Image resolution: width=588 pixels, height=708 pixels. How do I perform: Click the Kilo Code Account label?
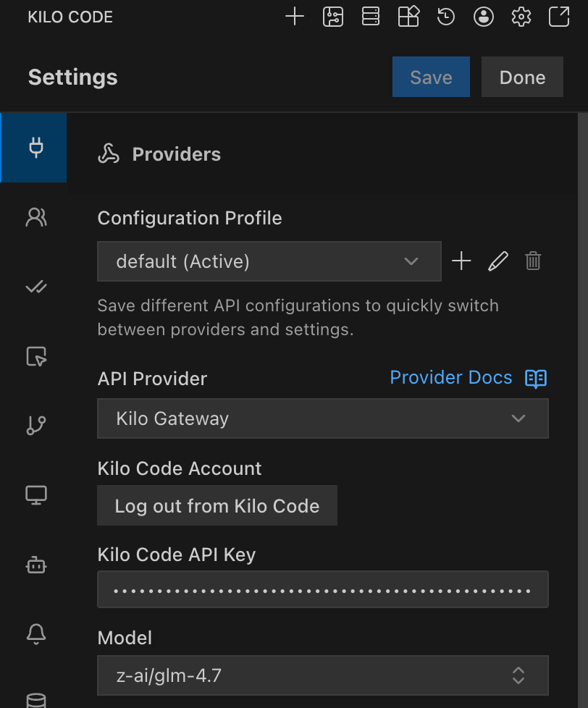coord(180,468)
